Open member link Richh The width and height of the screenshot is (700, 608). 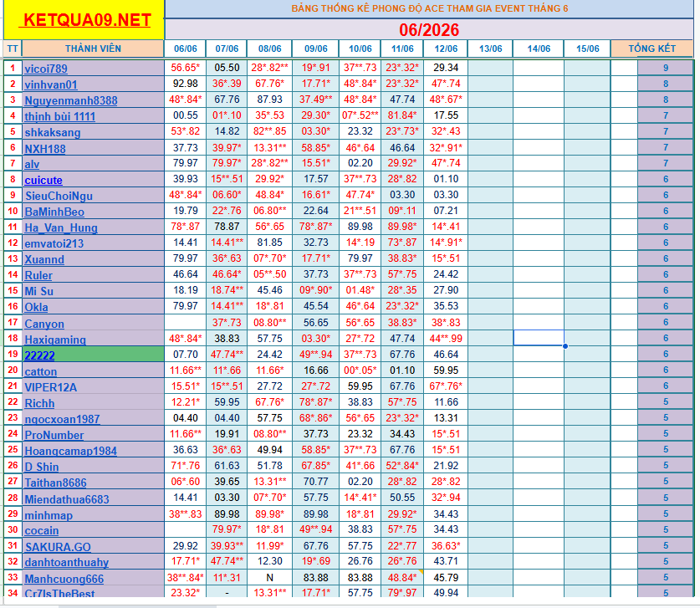(x=39, y=404)
